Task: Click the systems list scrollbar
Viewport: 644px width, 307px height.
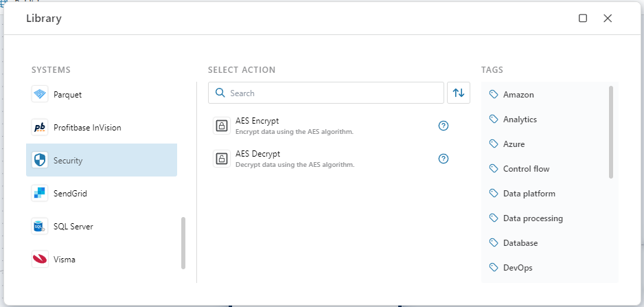Action: click(x=183, y=243)
